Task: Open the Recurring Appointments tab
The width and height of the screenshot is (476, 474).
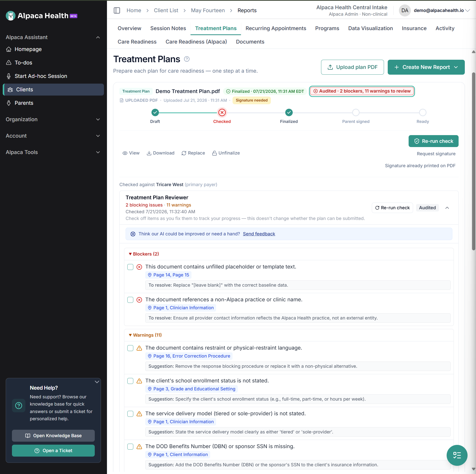Action: (276, 28)
